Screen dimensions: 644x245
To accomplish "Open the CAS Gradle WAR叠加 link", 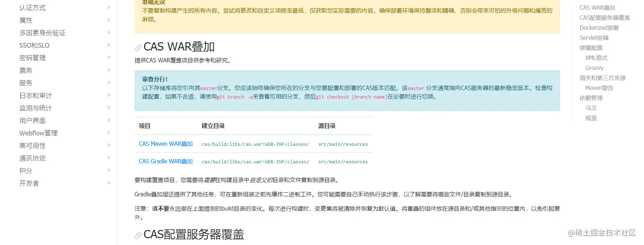I will coord(166,161).
